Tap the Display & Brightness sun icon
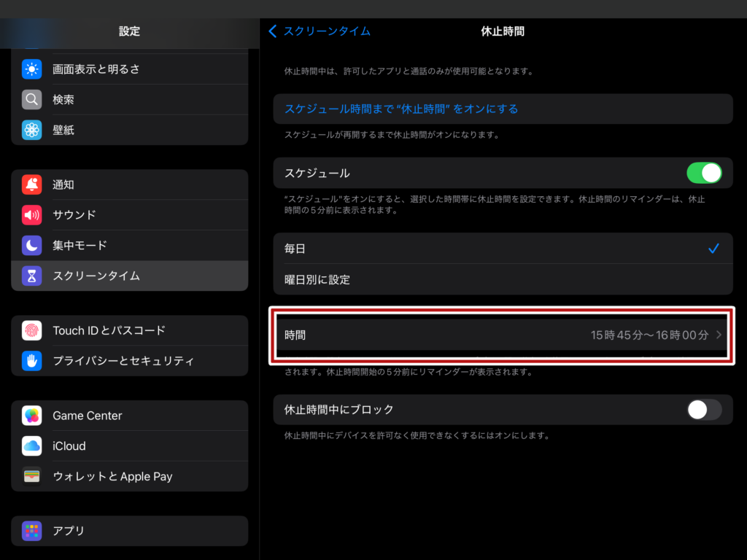Viewport: 747px width, 560px height. 31,69
